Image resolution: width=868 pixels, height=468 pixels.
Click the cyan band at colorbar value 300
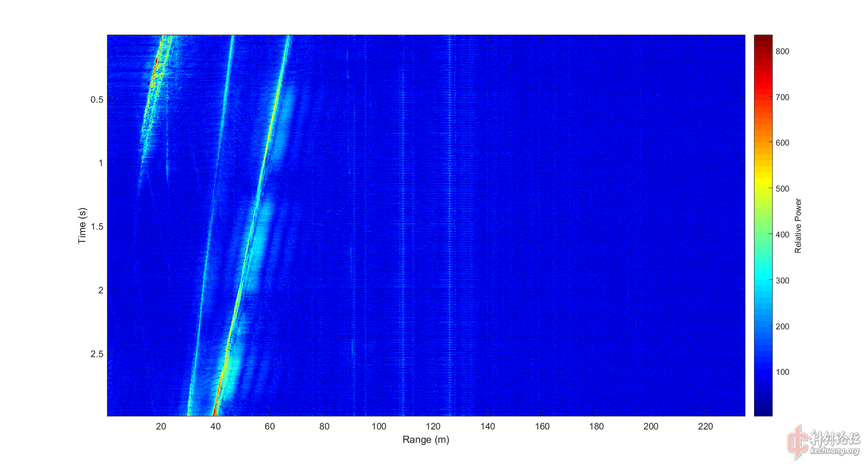[x=763, y=280]
